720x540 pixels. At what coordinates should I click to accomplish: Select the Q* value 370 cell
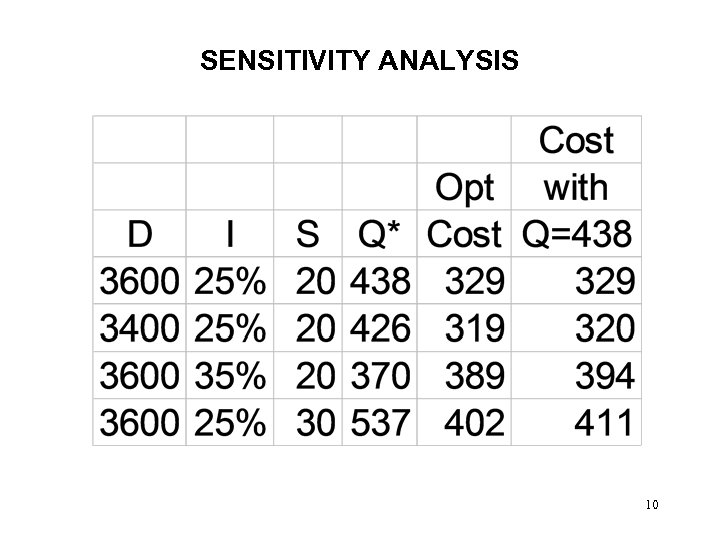point(380,376)
